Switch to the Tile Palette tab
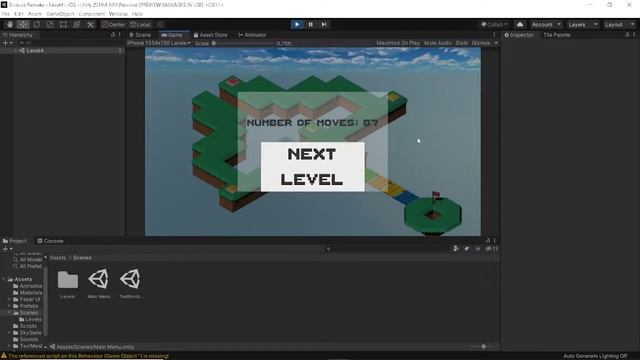The width and height of the screenshot is (640, 360). (x=557, y=35)
